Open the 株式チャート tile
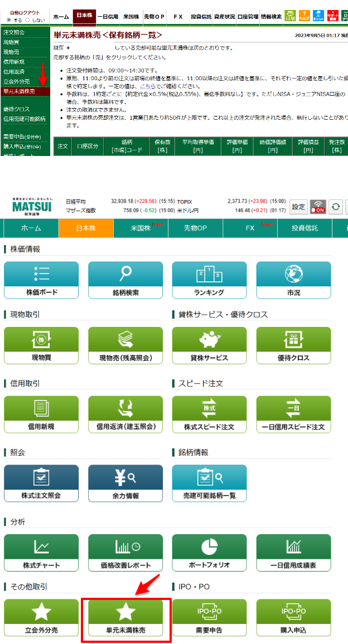Image resolution: width=348 pixels, height=644 pixels. 41,553
